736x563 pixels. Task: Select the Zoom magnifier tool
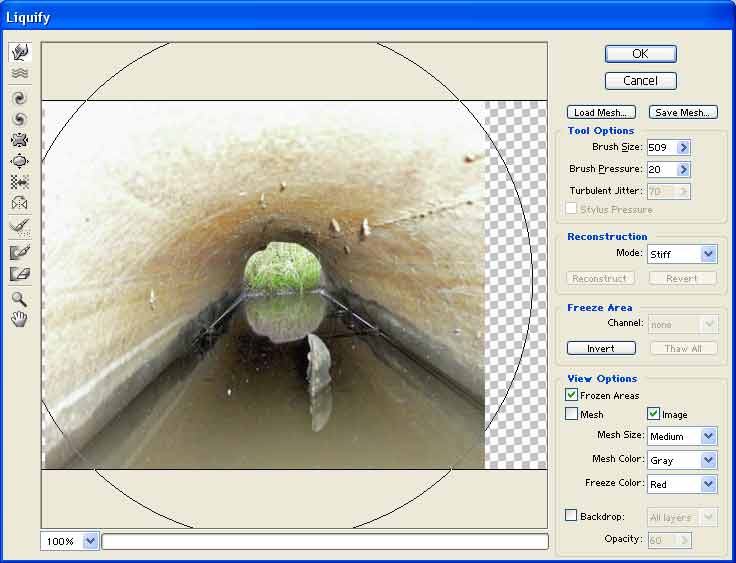pos(19,299)
